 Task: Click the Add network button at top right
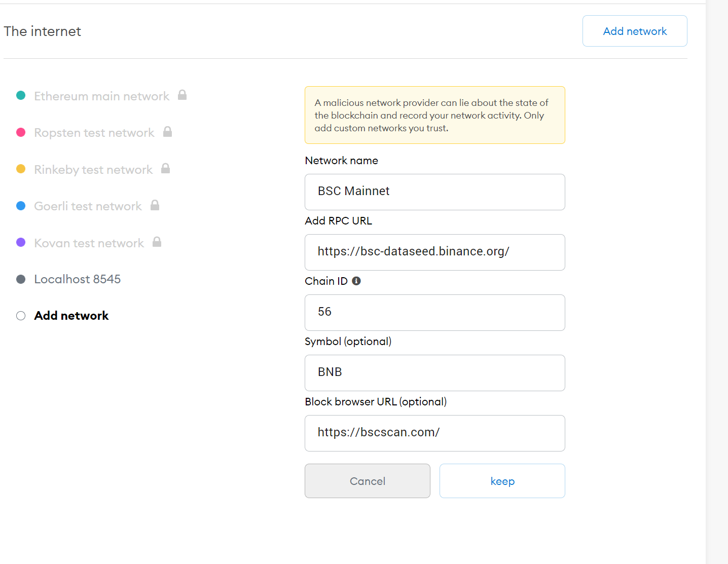click(x=635, y=31)
